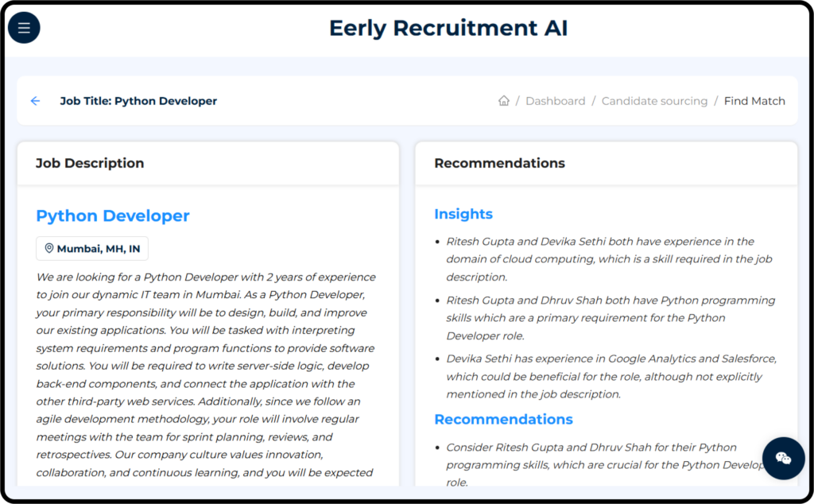
Task: Click the Eerly Recruitment AI title
Action: point(448,29)
